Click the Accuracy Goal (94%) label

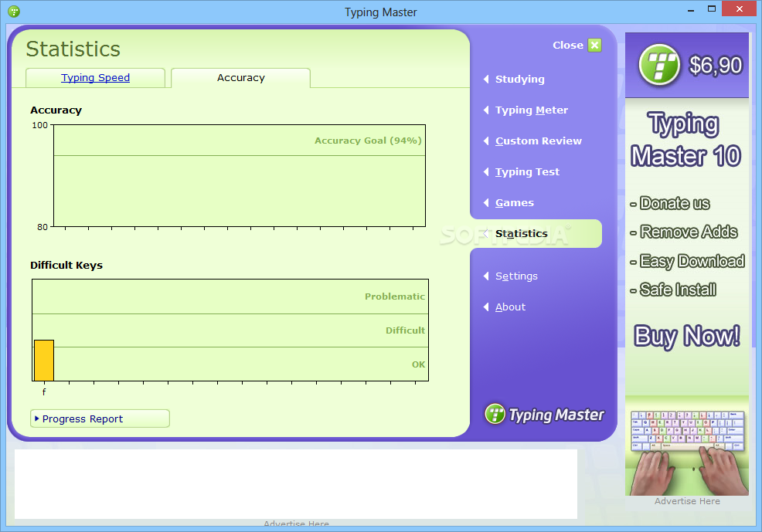pos(368,141)
